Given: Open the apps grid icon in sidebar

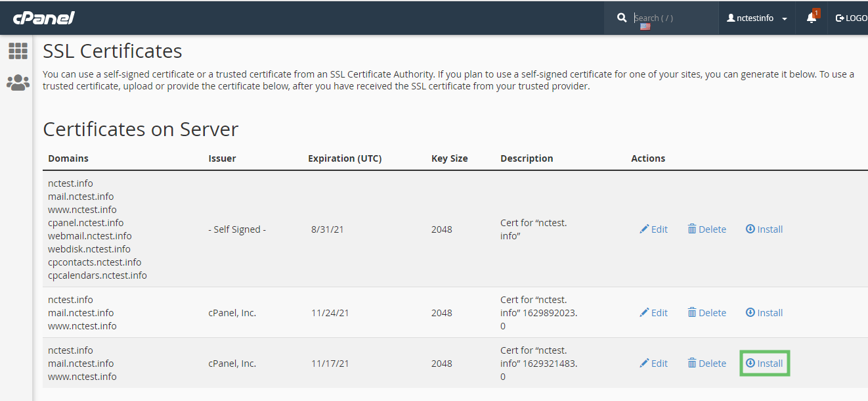Looking at the screenshot, I should (18, 51).
